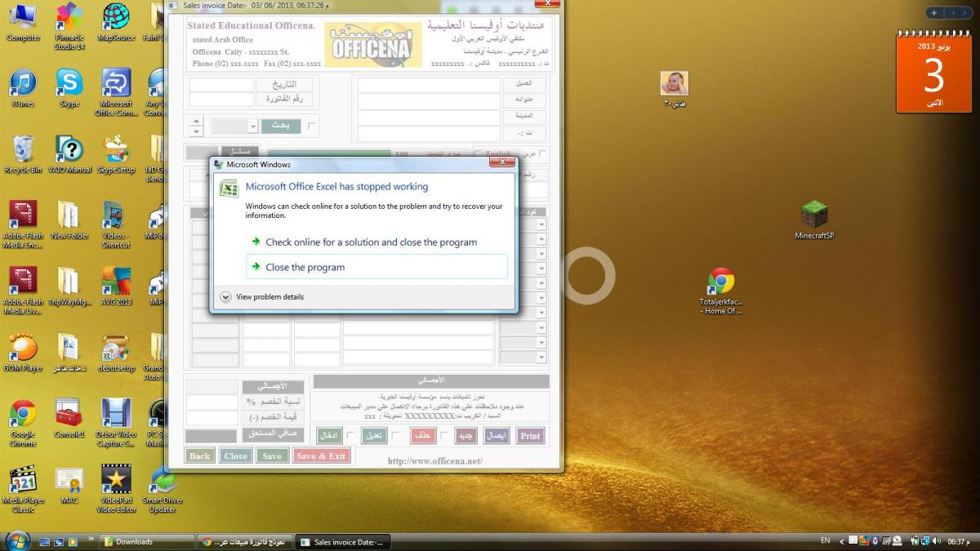The width and height of the screenshot is (980, 551).
Task: Click the calendar gadget showing 3
Action: point(933,71)
